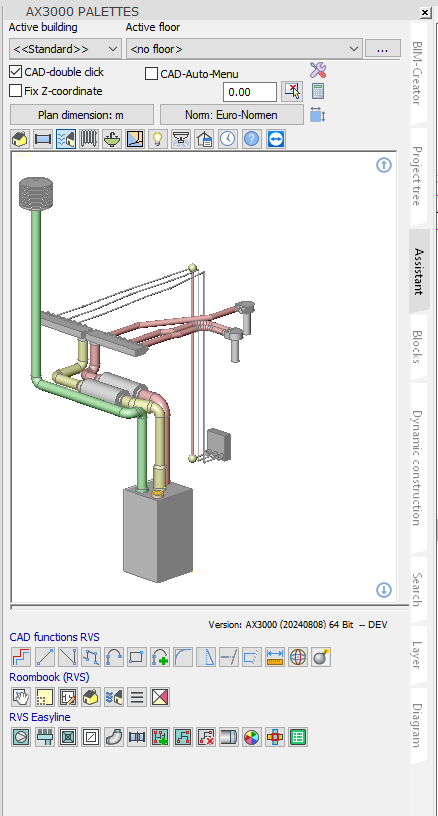Click the Plan dimension: m button
Image resolution: width=438 pixels, height=816 pixels.
[82, 115]
